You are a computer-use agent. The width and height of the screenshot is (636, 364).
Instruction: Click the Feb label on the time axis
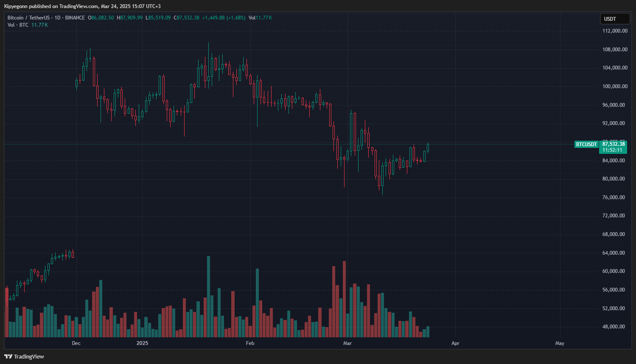click(x=250, y=343)
